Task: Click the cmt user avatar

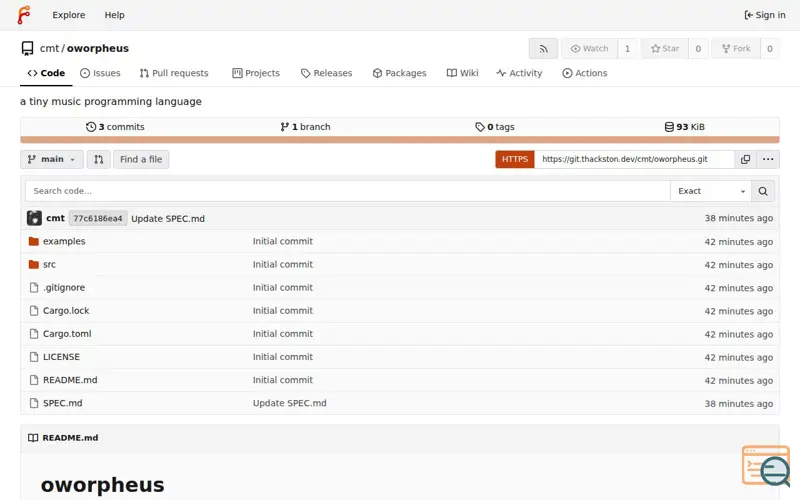Action: (x=34, y=218)
